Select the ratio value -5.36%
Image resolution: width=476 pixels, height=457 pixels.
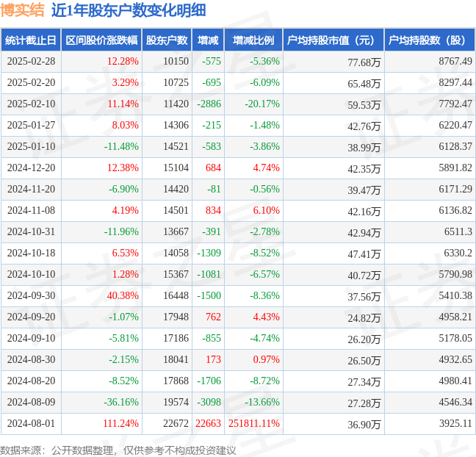[x=264, y=61]
